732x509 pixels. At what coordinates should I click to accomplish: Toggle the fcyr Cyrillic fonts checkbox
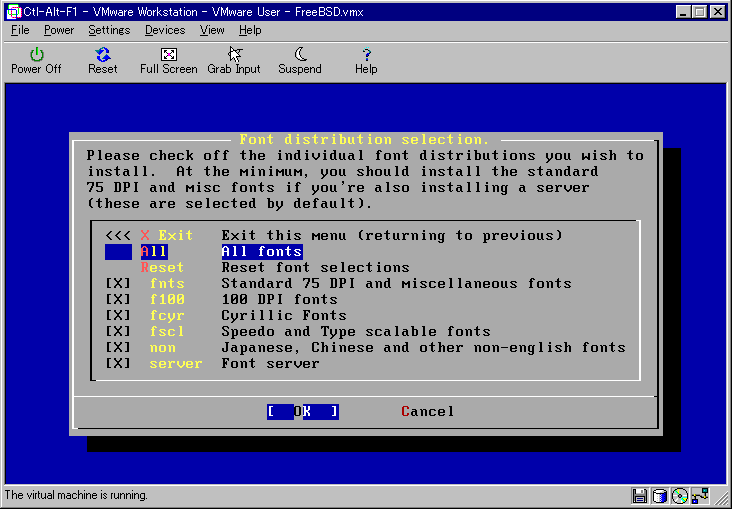pyautogui.click(x=118, y=316)
